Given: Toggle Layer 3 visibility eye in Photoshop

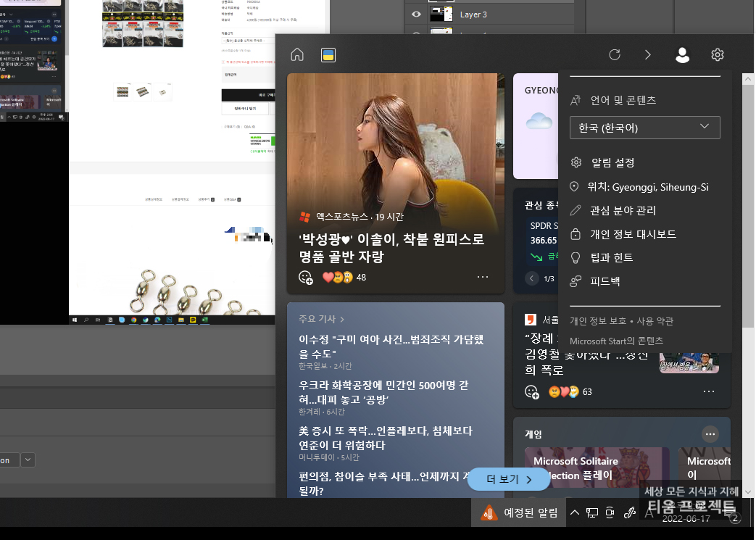Looking at the screenshot, I should pyautogui.click(x=416, y=14).
